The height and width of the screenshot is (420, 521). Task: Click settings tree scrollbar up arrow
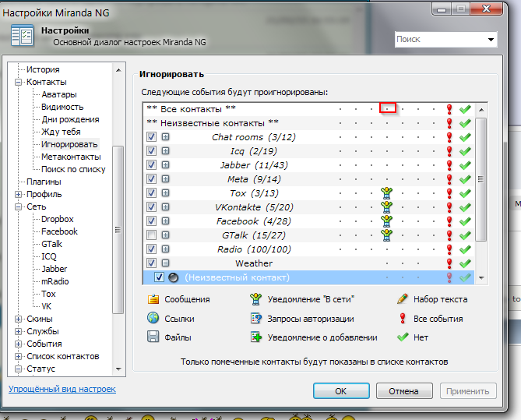[x=118, y=70]
